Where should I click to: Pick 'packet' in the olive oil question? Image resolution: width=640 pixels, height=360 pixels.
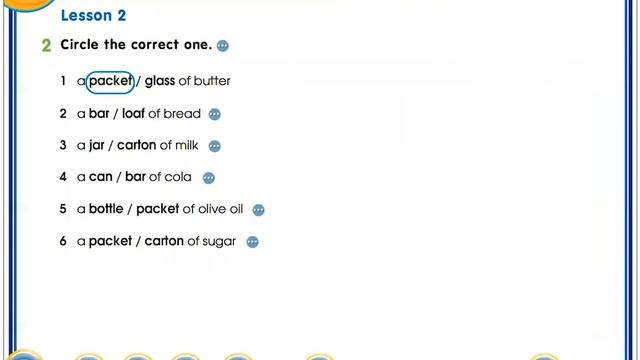(158, 209)
